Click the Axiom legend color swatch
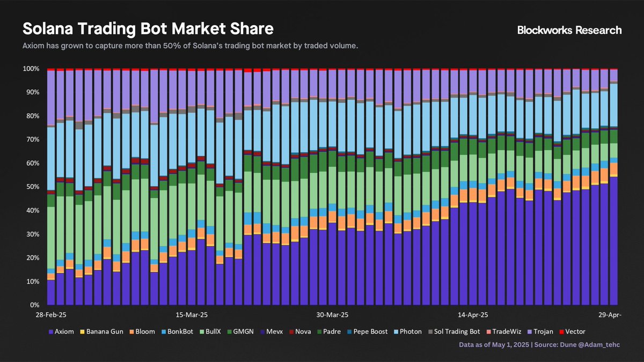 coord(51,332)
